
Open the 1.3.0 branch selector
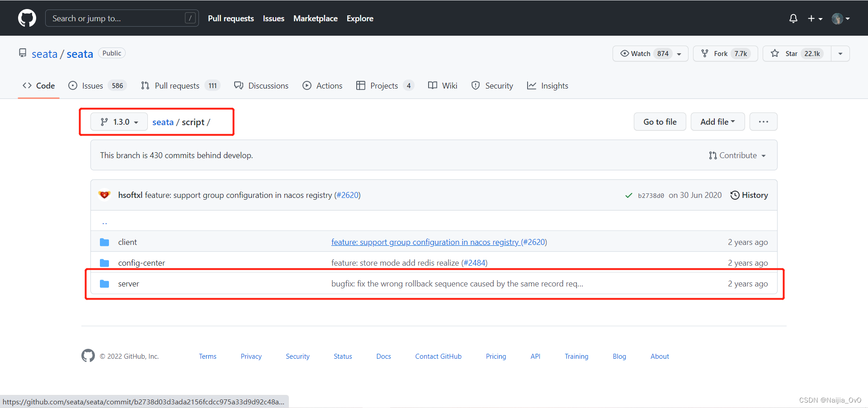(x=119, y=122)
